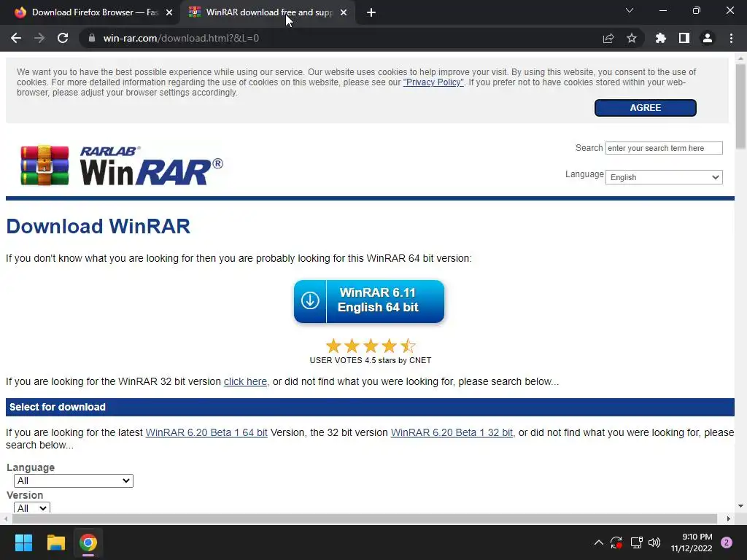
Task: Download WinRAR 6.11 English 64 bit
Action: 368,301
